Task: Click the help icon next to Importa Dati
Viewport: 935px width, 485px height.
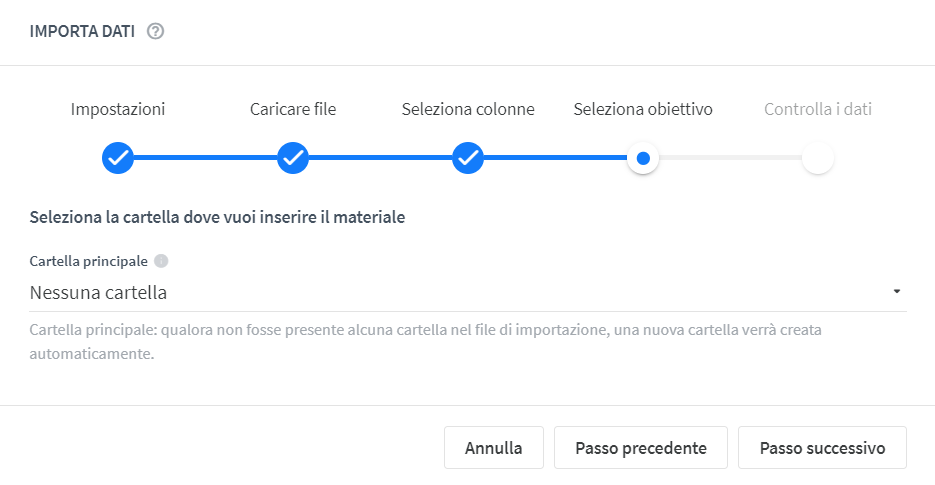Action: pyautogui.click(x=156, y=31)
